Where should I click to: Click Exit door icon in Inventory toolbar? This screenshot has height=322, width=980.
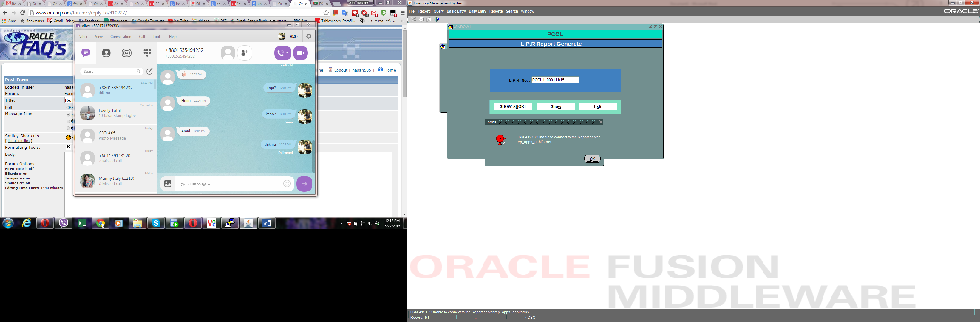click(437, 19)
